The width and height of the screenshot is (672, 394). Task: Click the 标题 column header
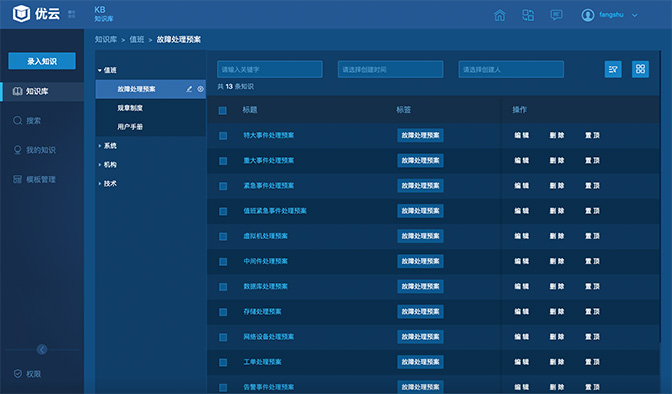click(250, 110)
